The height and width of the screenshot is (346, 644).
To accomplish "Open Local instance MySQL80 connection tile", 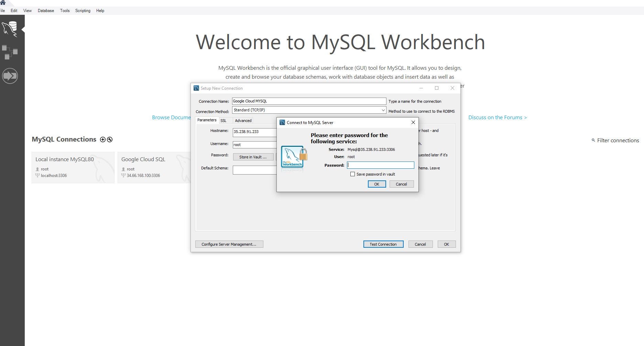I will [x=73, y=167].
